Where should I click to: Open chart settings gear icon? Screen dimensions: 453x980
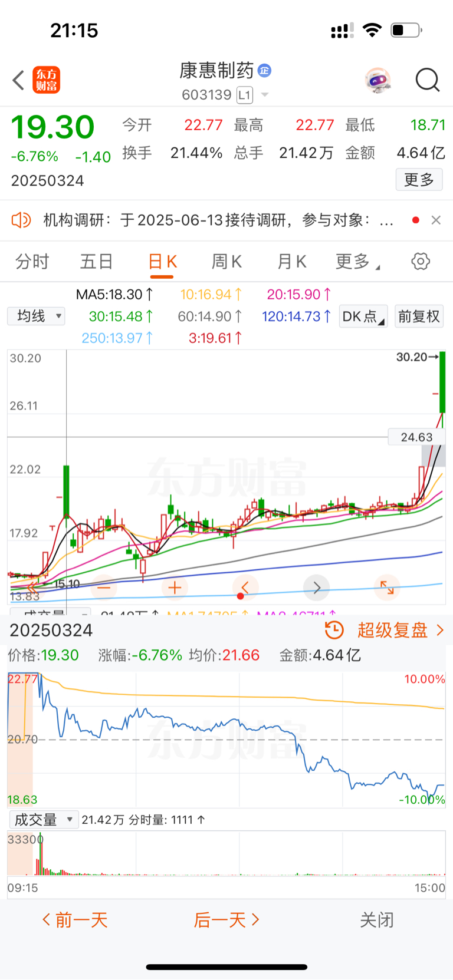(421, 261)
